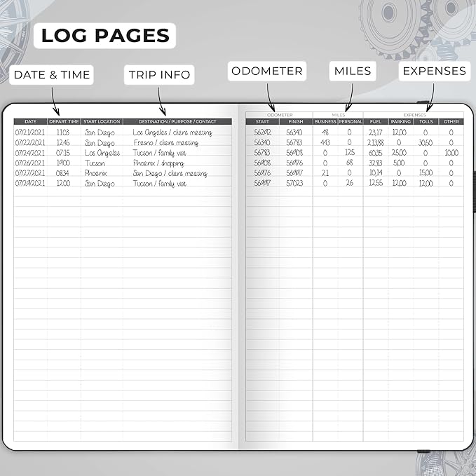Click personal miles value 68
Screen dimensions: 476x476
[x=349, y=163]
